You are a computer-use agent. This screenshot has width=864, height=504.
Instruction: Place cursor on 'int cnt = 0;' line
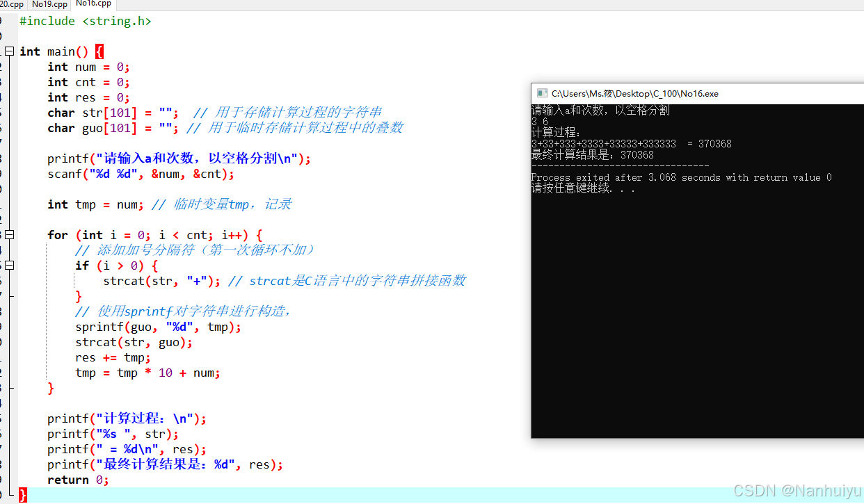pyautogui.click(x=89, y=82)
